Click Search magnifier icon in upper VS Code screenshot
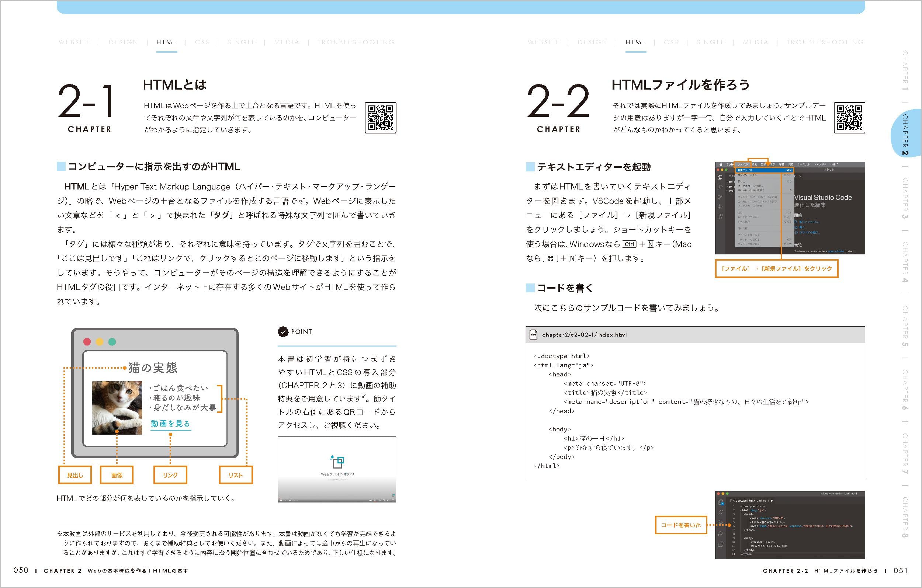This screenshot has width=922, height=588. [720, 187]
